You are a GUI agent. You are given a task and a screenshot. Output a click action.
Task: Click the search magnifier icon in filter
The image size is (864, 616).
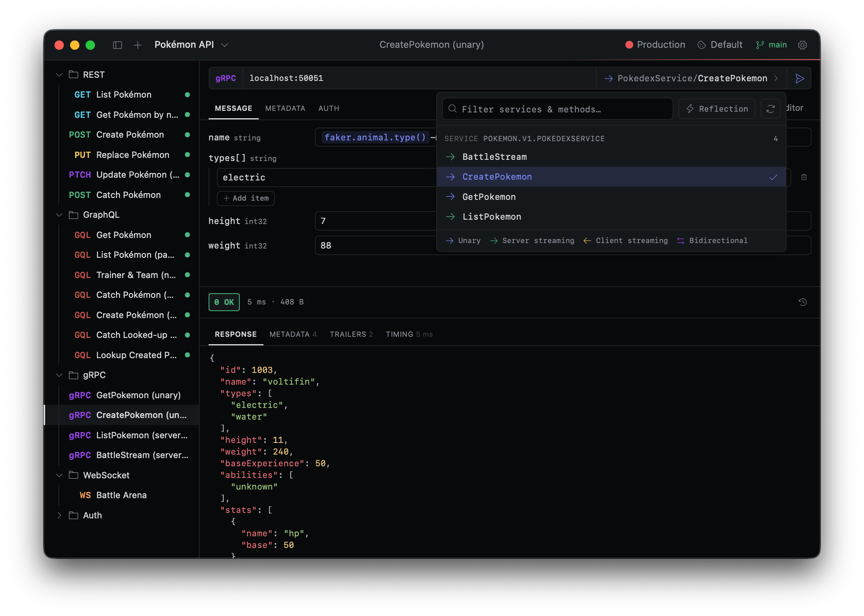(x=452, y=109)
